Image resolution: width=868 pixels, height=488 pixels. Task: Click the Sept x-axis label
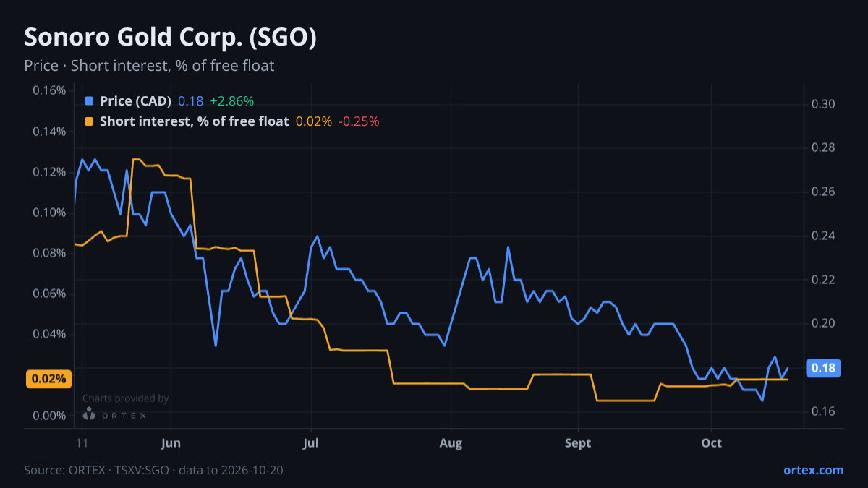(578, 442)
